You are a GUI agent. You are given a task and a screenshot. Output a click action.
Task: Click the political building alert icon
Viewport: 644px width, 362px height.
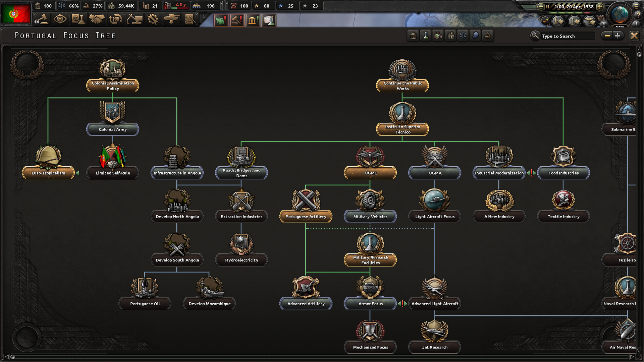[253, 20]
